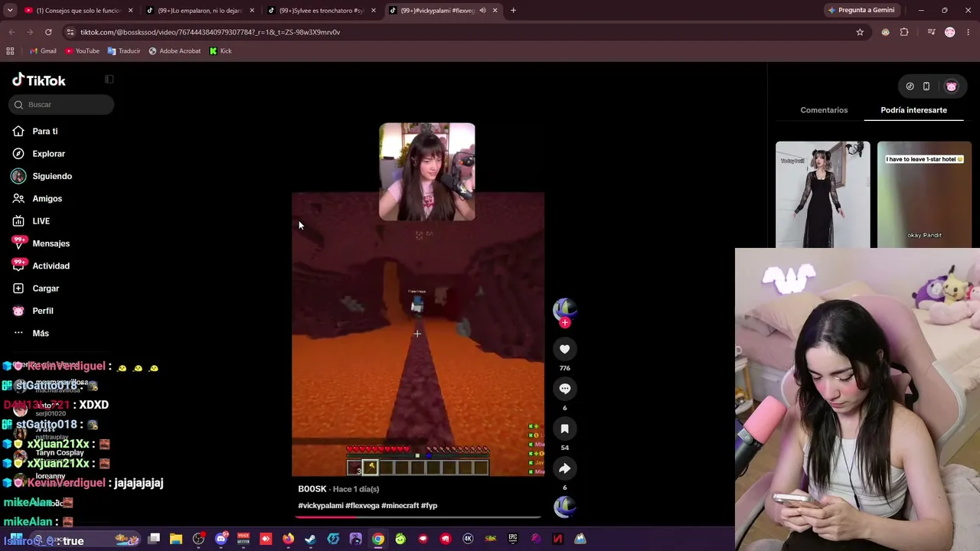This screenshot has width=980, height=551.
Task: Open the Gmail bookmark
Action: [43, 51]
